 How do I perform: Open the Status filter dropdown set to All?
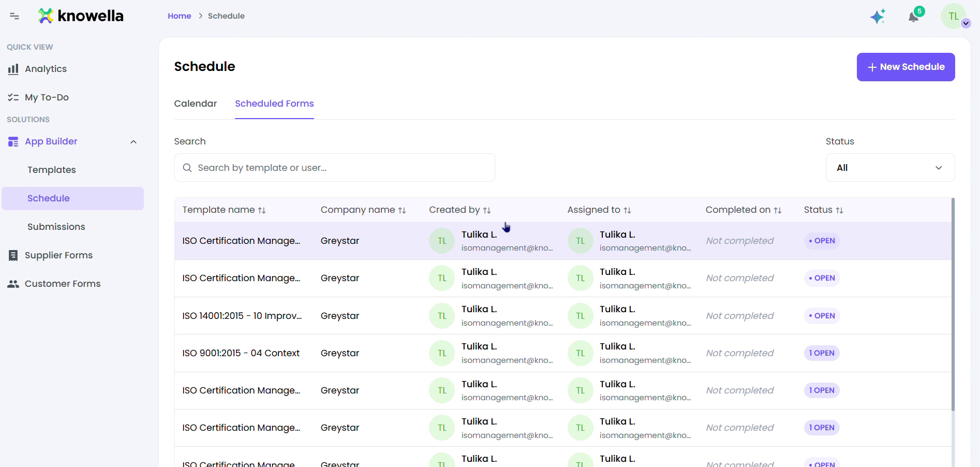coord(890,168)
